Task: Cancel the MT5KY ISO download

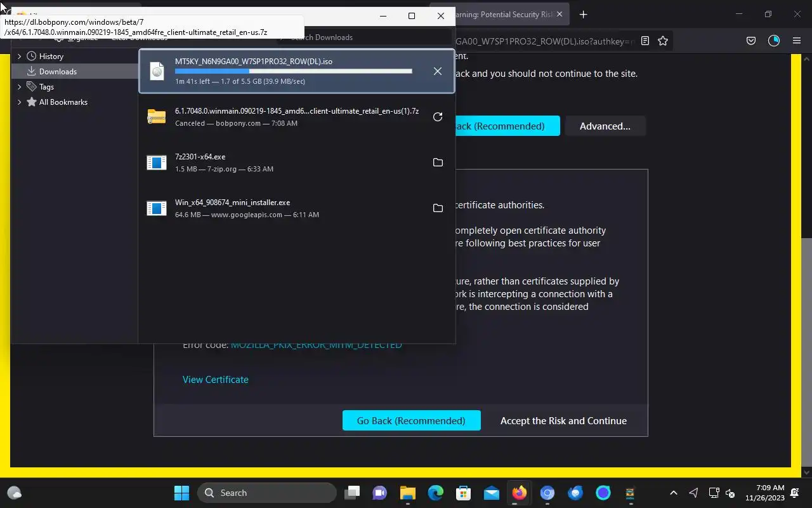Action: [x=438, y=71]
